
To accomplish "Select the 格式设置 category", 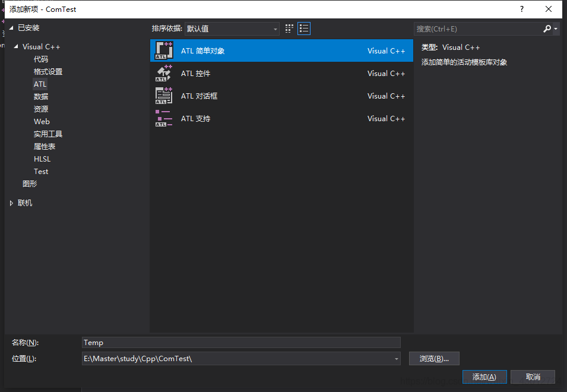I will (48, 72).
